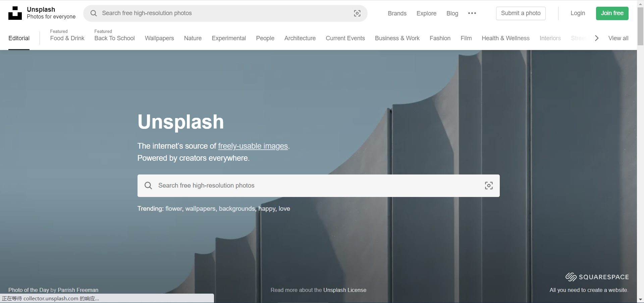This screenshot has height=303, width=644.
Task: Click the Join free button
Action: pos(612,13)
